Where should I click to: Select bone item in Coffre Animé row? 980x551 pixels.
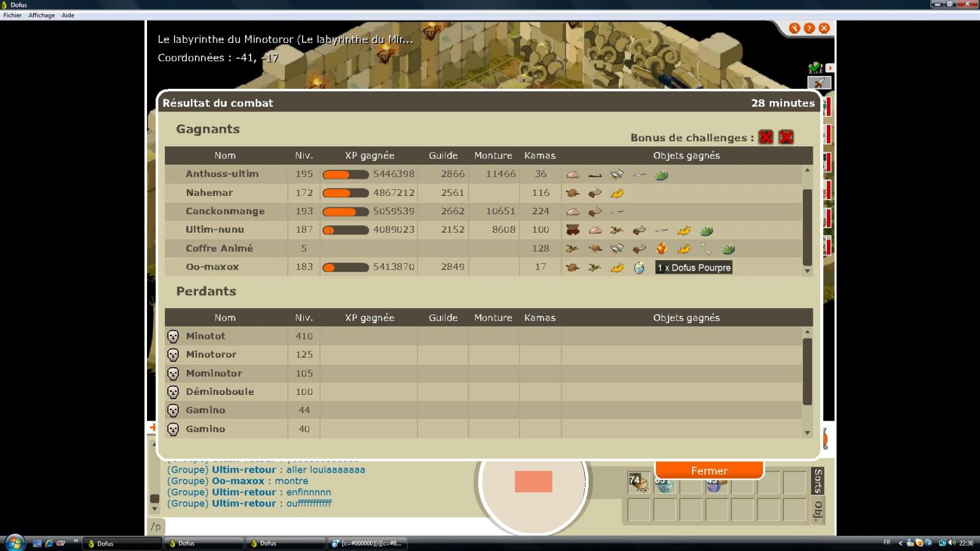[706, 249]
